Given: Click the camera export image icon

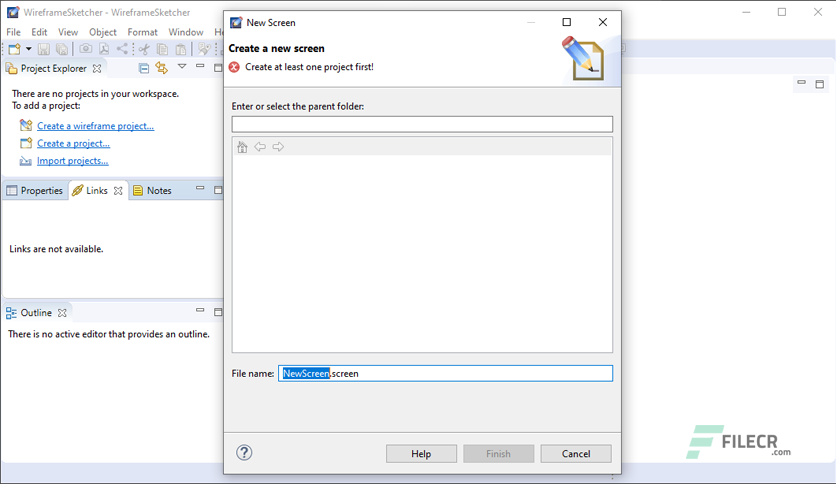Looking at the screenshot, I should tap(85, 49).
